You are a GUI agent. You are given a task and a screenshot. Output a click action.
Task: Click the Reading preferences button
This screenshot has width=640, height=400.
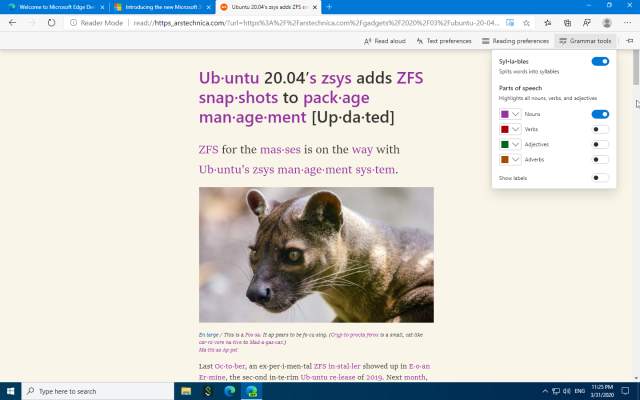[515, 41]
